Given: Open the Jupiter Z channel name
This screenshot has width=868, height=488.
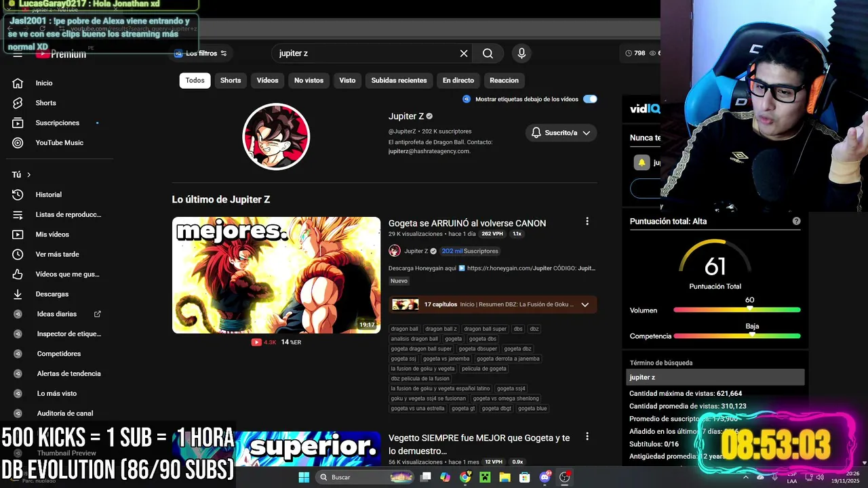Looking at the screenshot, I should tap(406, 117).
